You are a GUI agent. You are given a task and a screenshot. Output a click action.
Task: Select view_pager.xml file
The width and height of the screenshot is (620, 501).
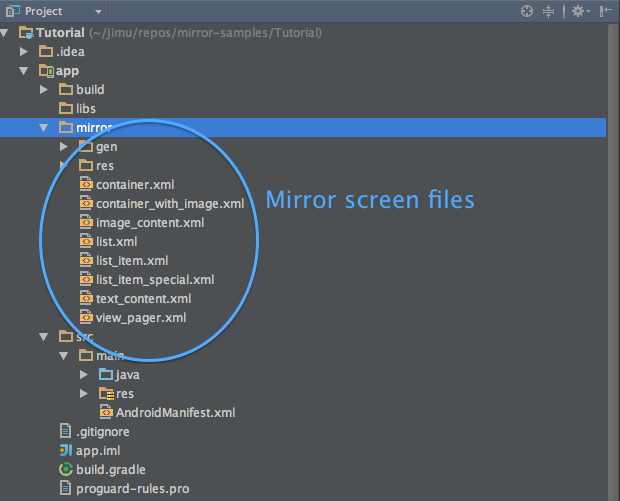[140, 317]
